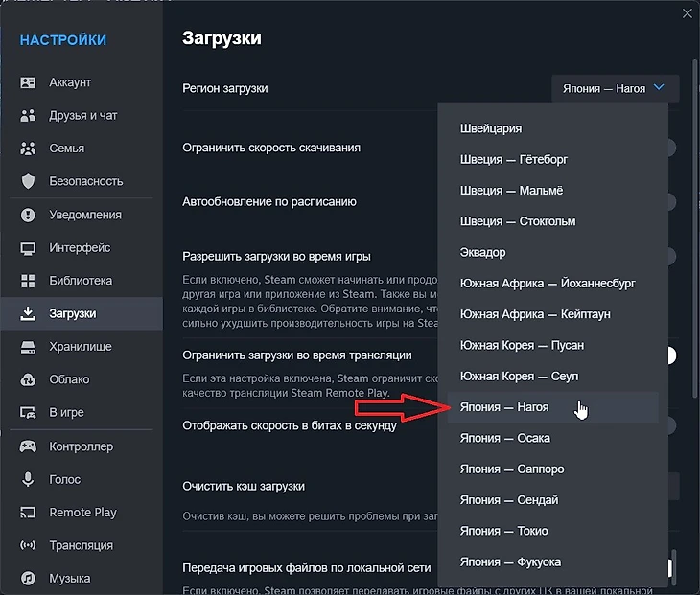Toggle Ограничить загрузки во время трансляции switch
700x595 pixels.
(671, 355)
